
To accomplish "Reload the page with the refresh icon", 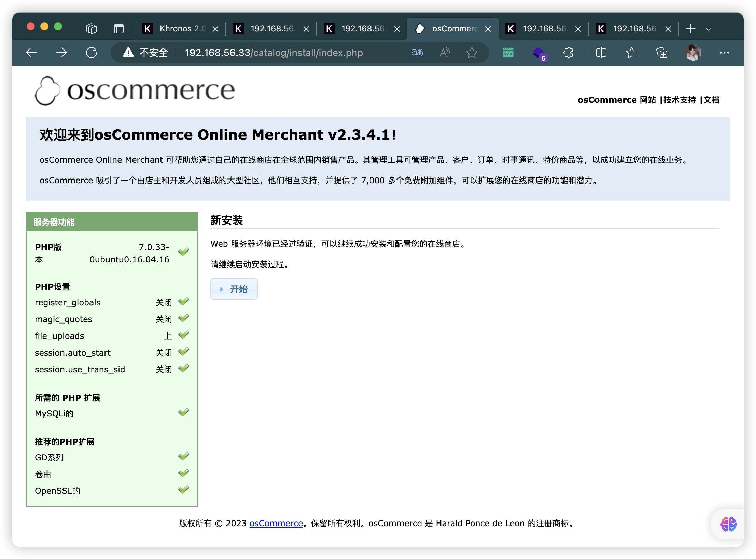I will point(92,53).
